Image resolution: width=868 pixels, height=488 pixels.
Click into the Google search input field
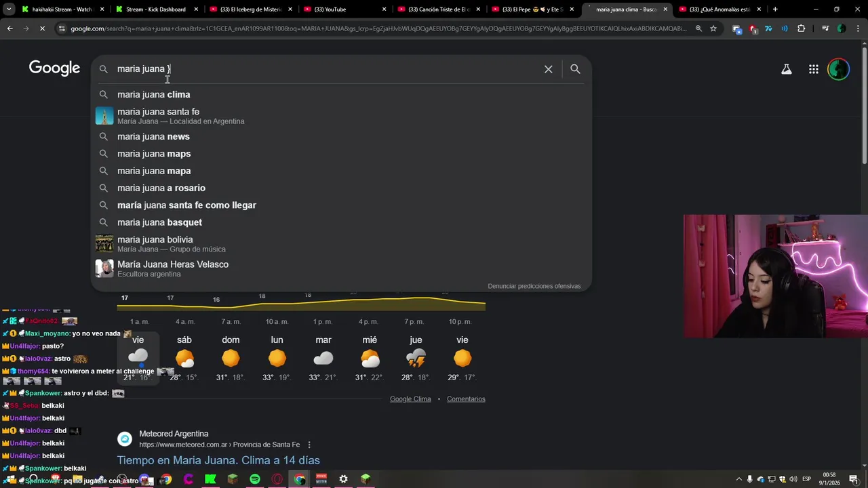coord(325,69)
